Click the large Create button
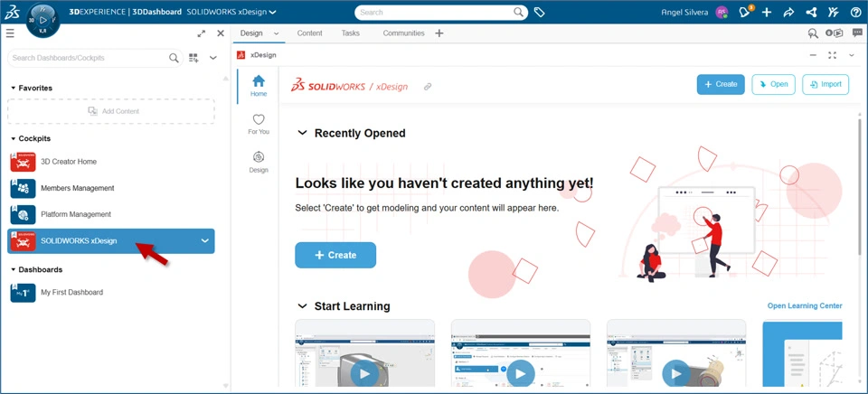 coord(335,255)
